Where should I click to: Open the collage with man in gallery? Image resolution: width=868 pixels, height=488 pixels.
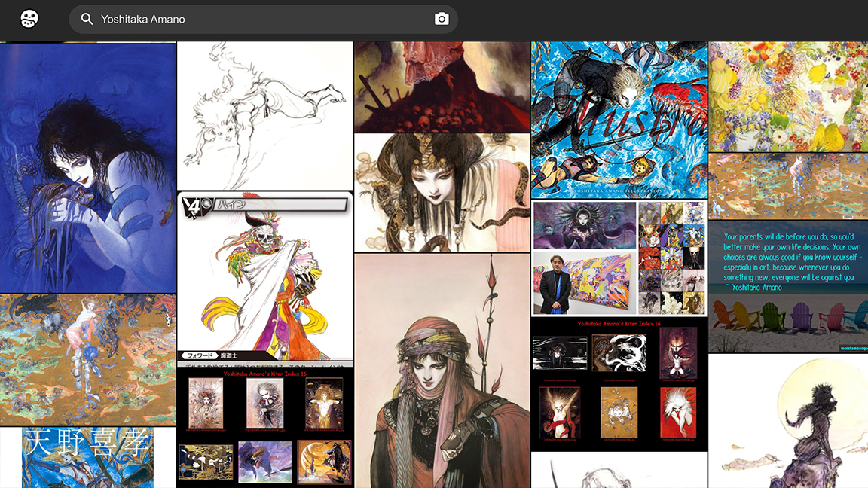click(619, 258)
